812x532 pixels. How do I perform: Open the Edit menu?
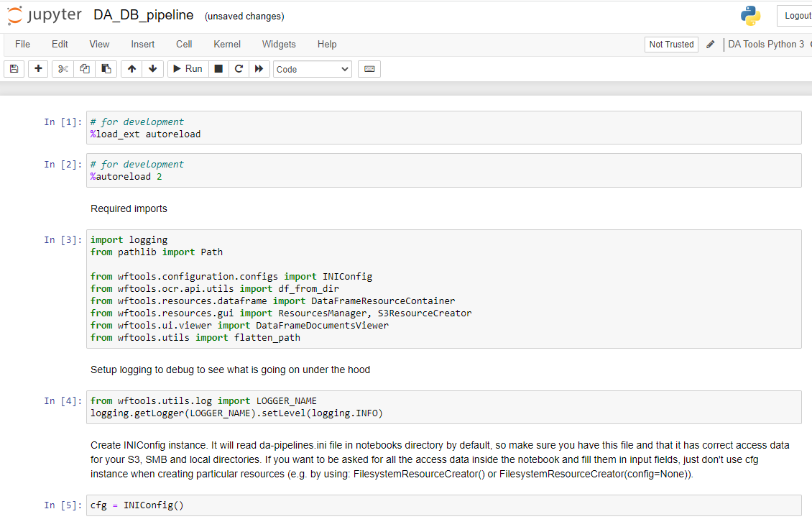click(60, 45)
